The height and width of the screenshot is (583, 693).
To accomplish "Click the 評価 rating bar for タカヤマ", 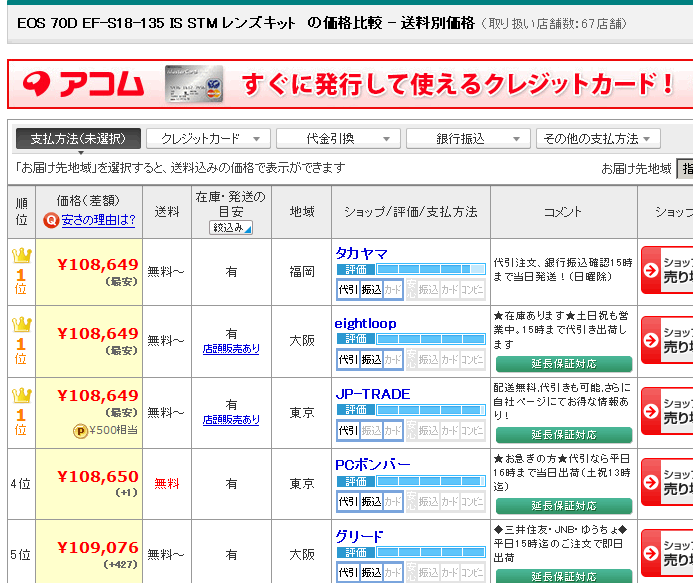I will click(411, 269).
